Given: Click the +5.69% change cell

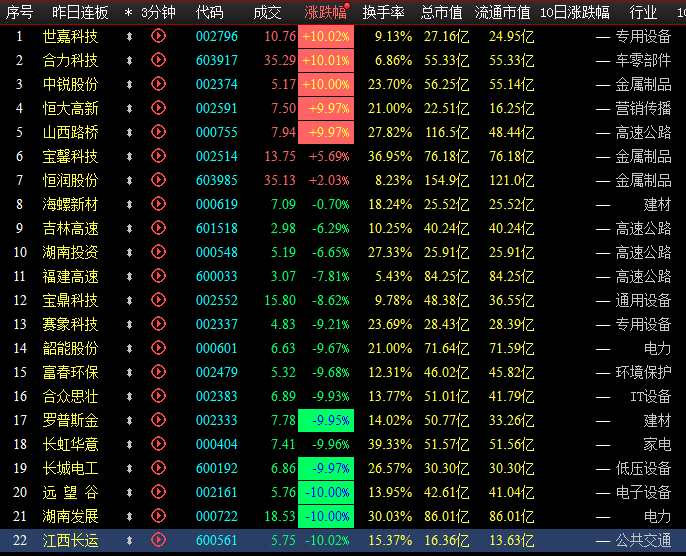Looking at the screenshot, I should pyautogui.click(x=329, y=156).
